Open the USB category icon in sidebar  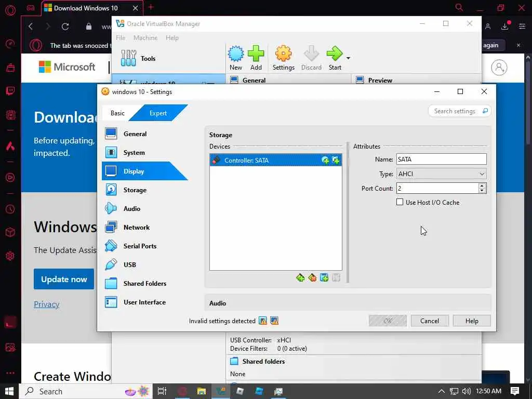(x=111, y=264)
